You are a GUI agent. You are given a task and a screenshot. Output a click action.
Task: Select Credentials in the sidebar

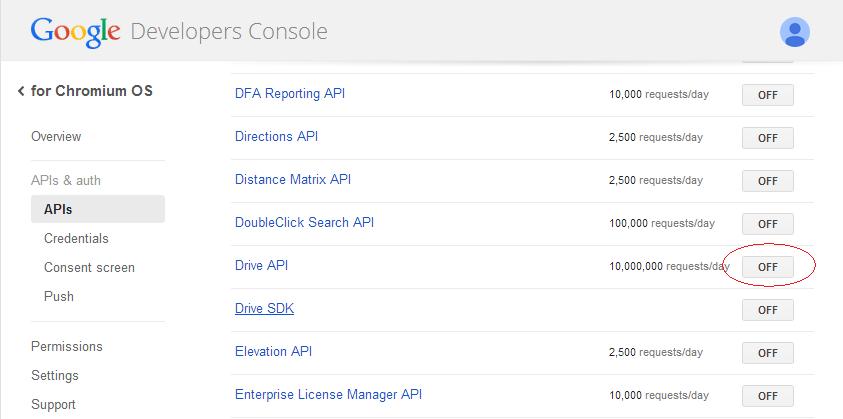[x=76, y=239]
